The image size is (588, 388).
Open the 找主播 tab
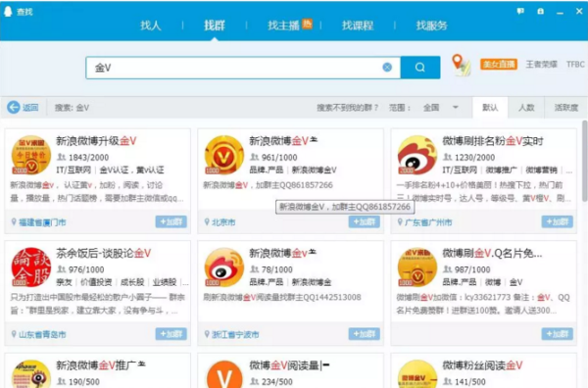coord(283,25)
